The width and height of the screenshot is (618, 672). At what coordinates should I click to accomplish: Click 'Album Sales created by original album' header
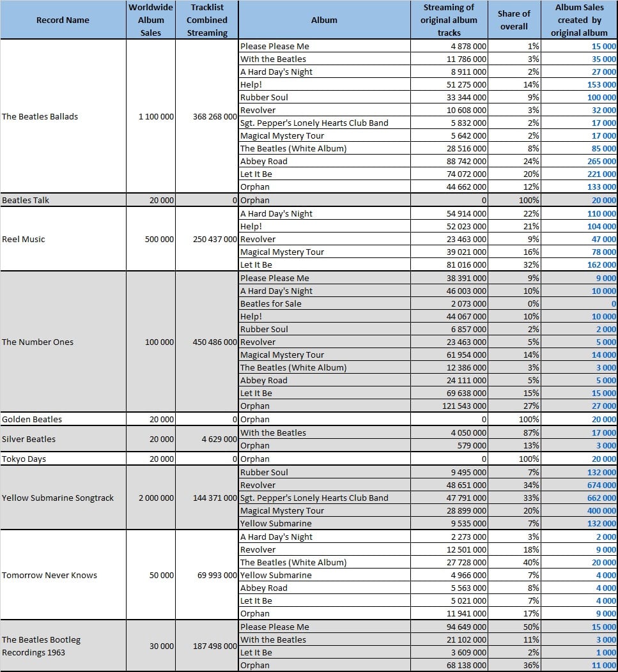point(579,20)
